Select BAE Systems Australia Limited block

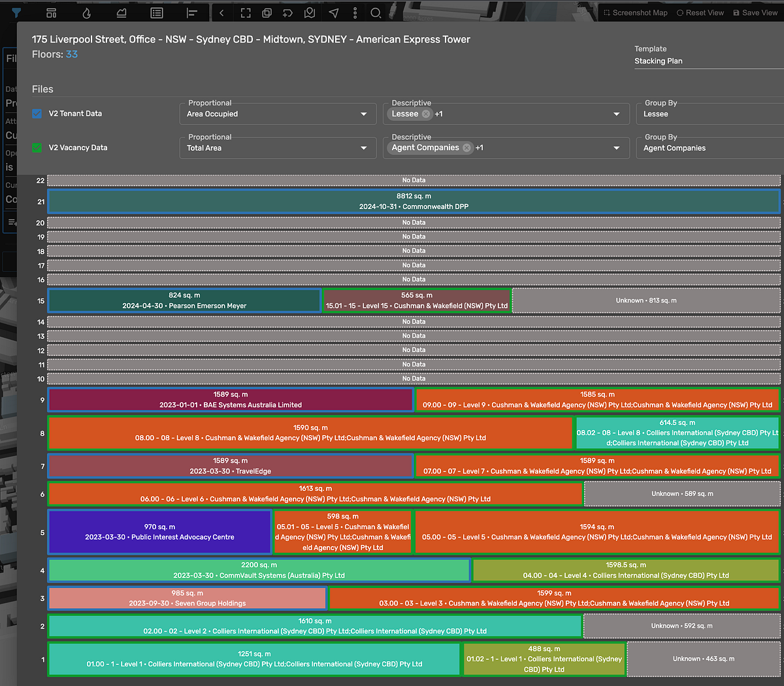click(x=231, y=400)
